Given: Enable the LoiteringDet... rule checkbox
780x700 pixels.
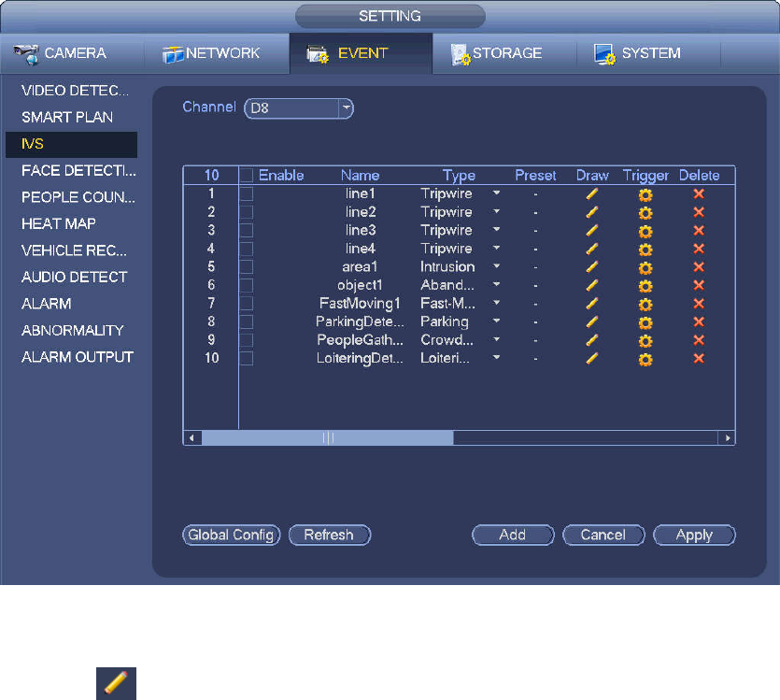Looking at the screenshot, I should pyautogui.click(x=247, y=358).
